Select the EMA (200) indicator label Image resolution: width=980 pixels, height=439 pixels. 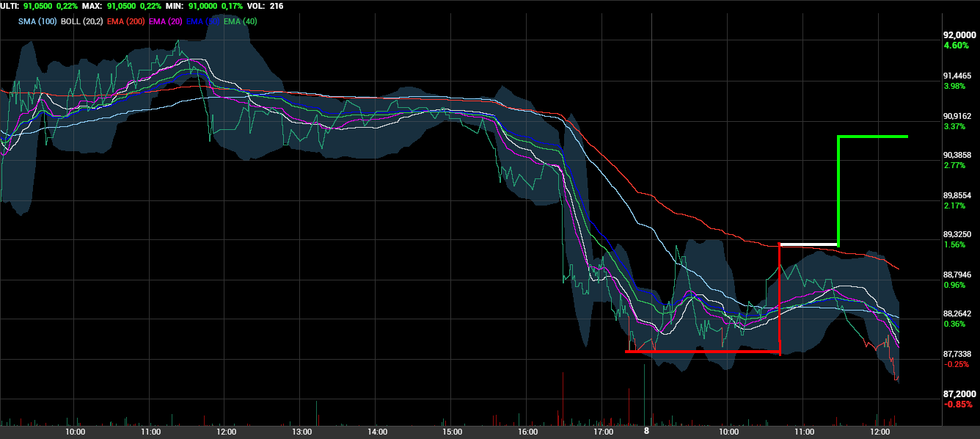128,21
